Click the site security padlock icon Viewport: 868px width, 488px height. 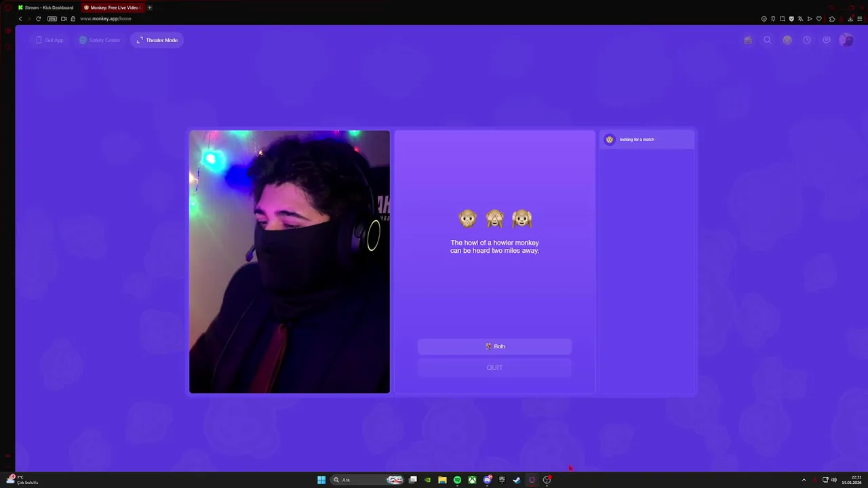tap(73, 18)
